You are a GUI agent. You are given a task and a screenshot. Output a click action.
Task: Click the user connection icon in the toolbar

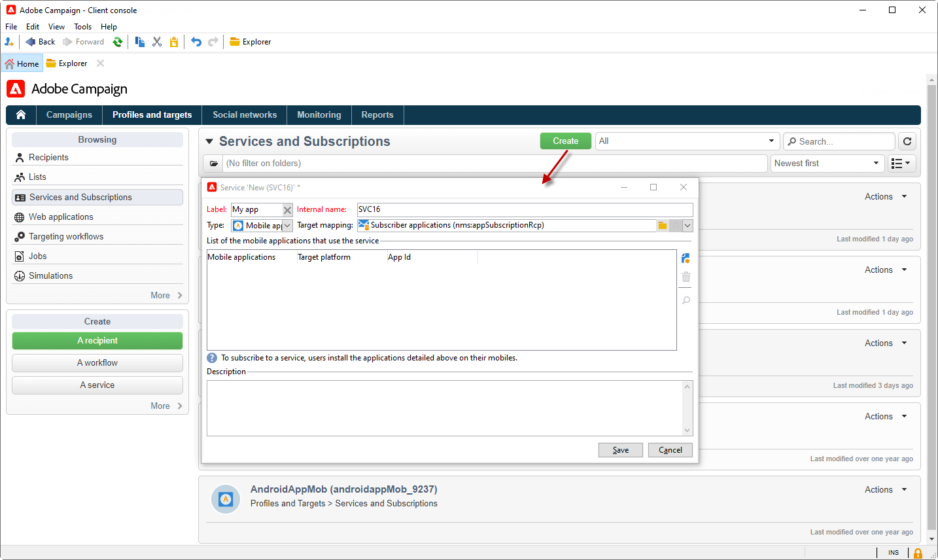click(9, 42)
